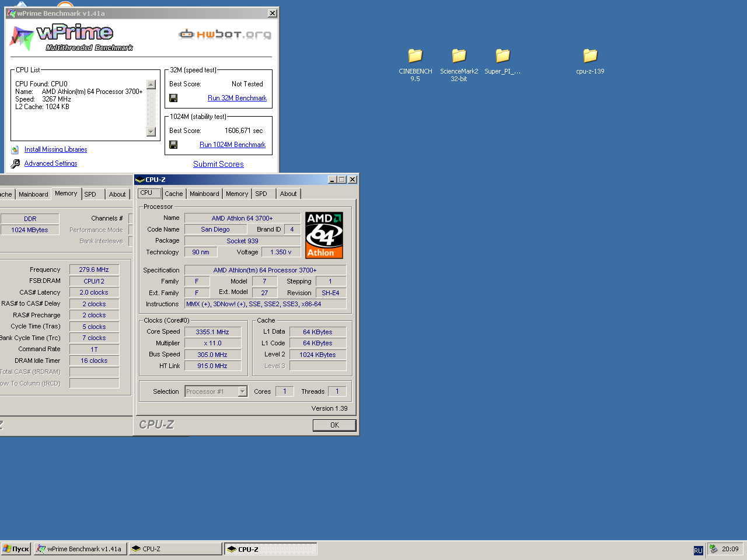
Task: Click the memory size 1024 MBytes field
Action: (30, 230)
